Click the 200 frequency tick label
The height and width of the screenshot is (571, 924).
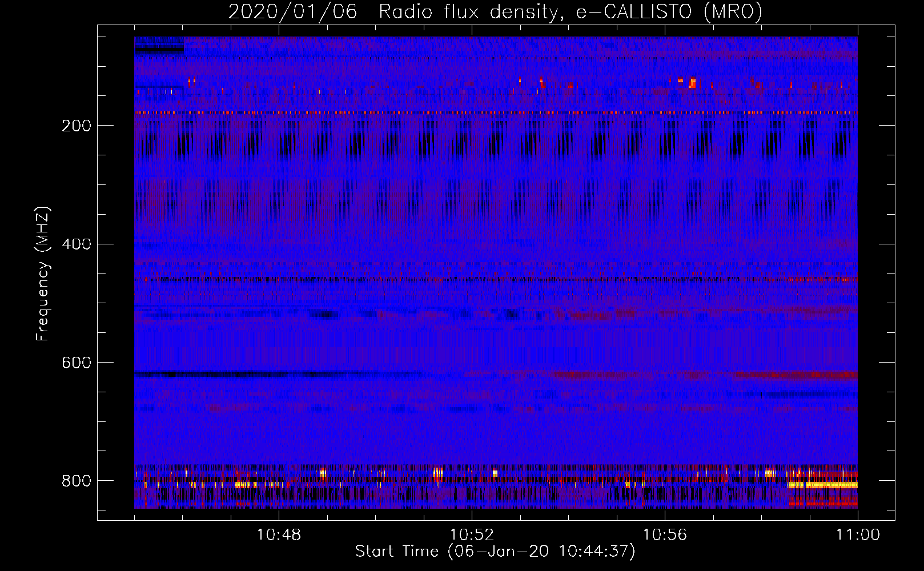pyautogui.click(x=76, y=126)
